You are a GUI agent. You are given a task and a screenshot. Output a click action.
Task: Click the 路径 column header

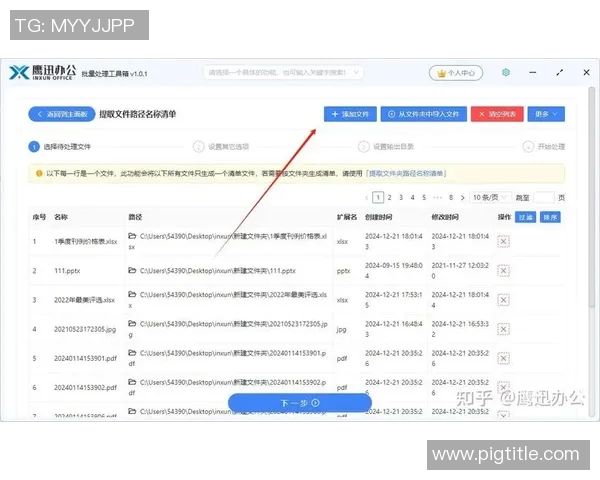pos(135,217)
